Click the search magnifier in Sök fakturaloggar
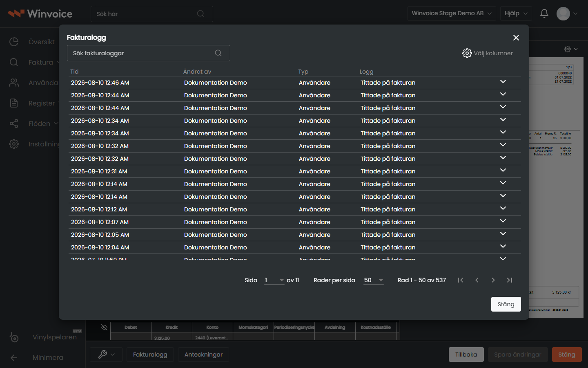The height and width of the screenshot is (368, 588). (218, 53)
